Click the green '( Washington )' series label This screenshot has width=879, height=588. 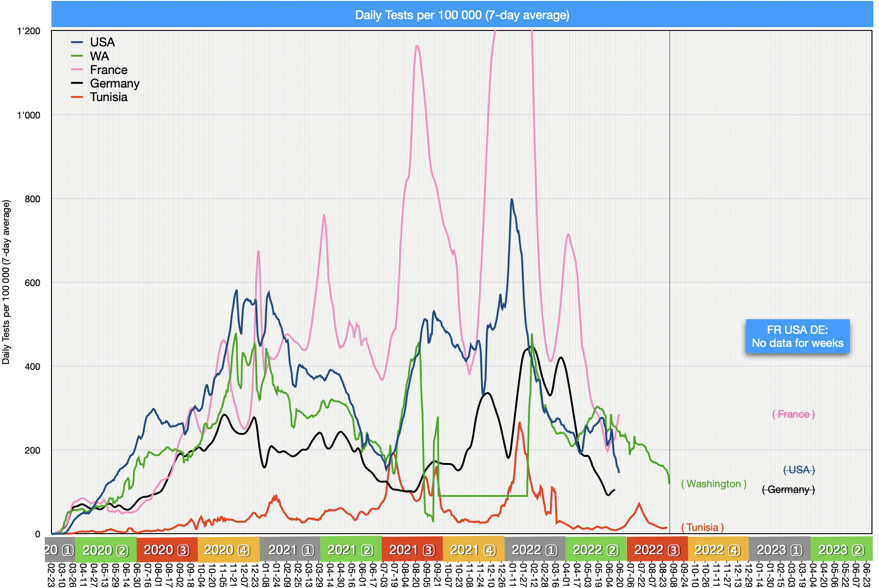(x=713, y=484)
